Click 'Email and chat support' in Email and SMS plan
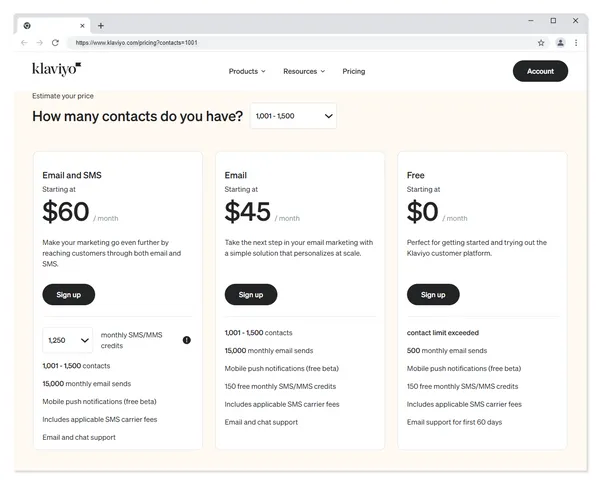This screenshot has height=484, width=600. click(x=79, y=437)
